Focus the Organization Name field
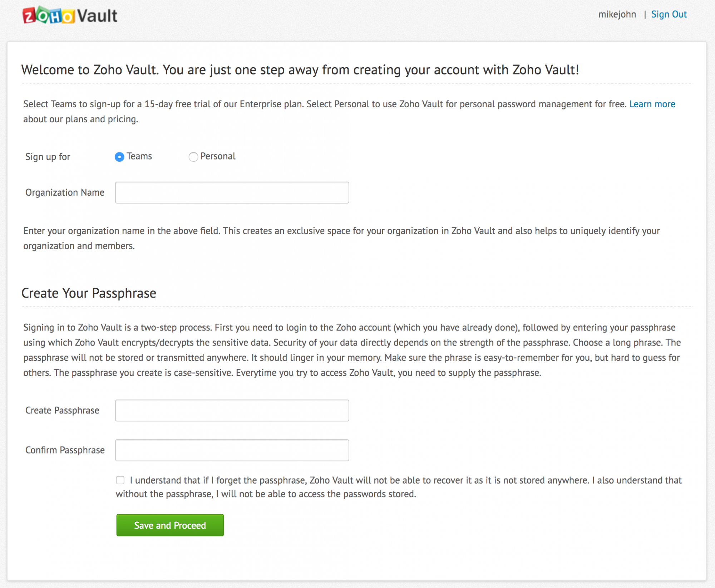Image resolution: width=715 pixels, height=588 pixels. click(x=232, y=192)
